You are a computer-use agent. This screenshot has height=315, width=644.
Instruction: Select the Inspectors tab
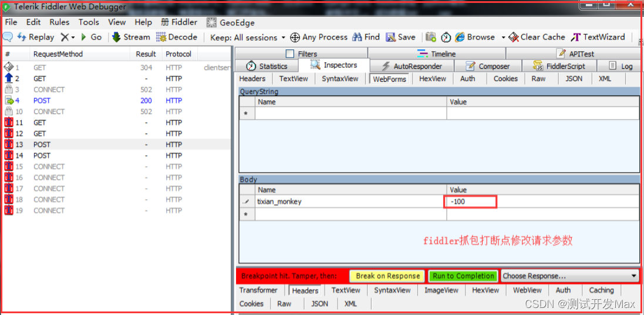click(334, 65)
